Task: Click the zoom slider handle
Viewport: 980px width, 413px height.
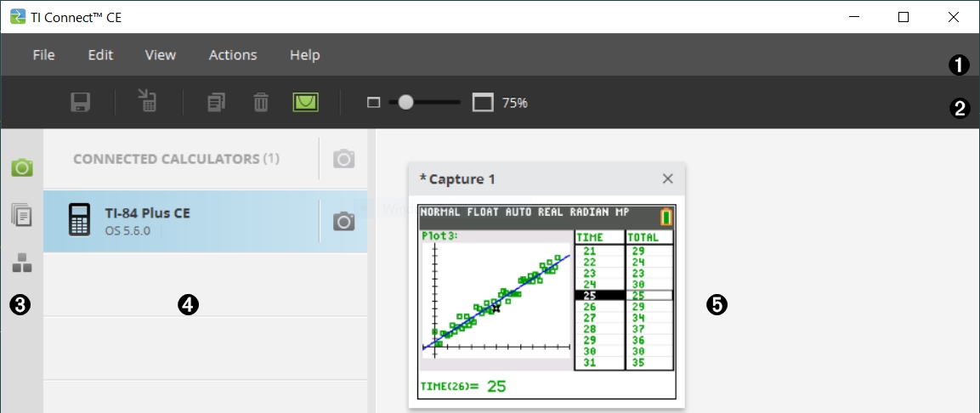Action: pos(405,103)
